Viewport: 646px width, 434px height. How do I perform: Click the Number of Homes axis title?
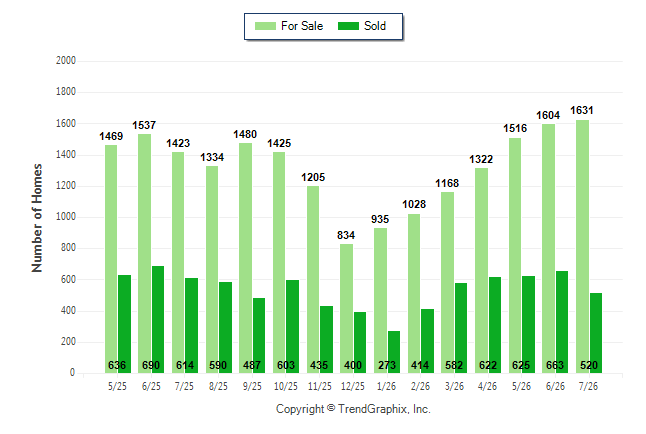[x=37, y=218]
